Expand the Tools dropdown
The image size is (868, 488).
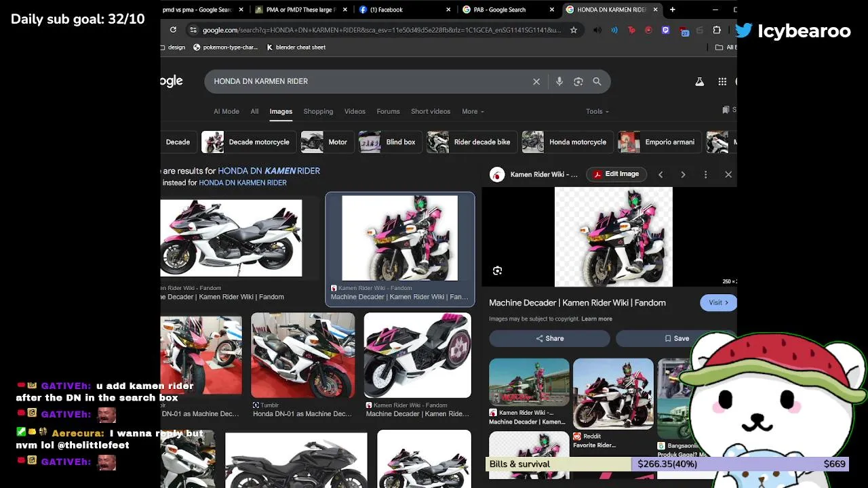click(x=597, y=111)
